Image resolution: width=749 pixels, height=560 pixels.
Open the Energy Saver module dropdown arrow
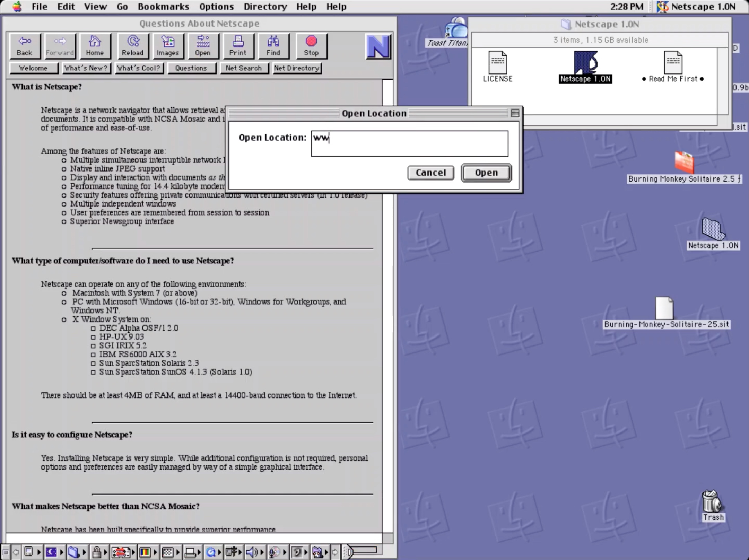61,552
